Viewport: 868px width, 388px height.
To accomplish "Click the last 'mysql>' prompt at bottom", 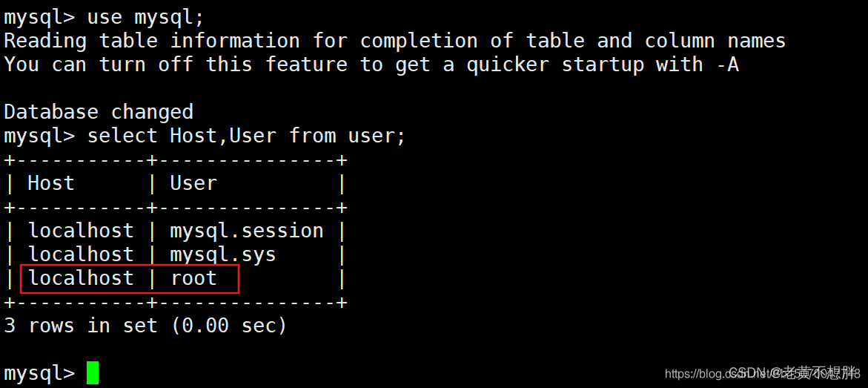I will [39, 373].
